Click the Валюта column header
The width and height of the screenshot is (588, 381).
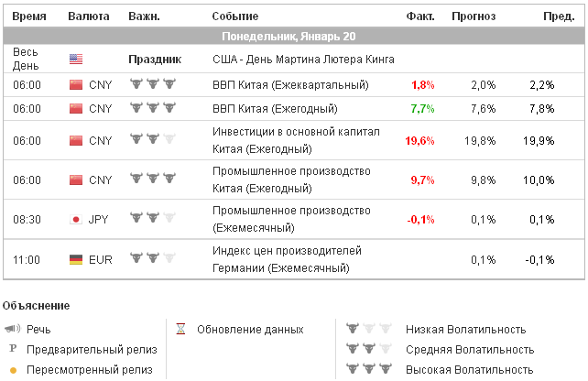pos(89,16)
